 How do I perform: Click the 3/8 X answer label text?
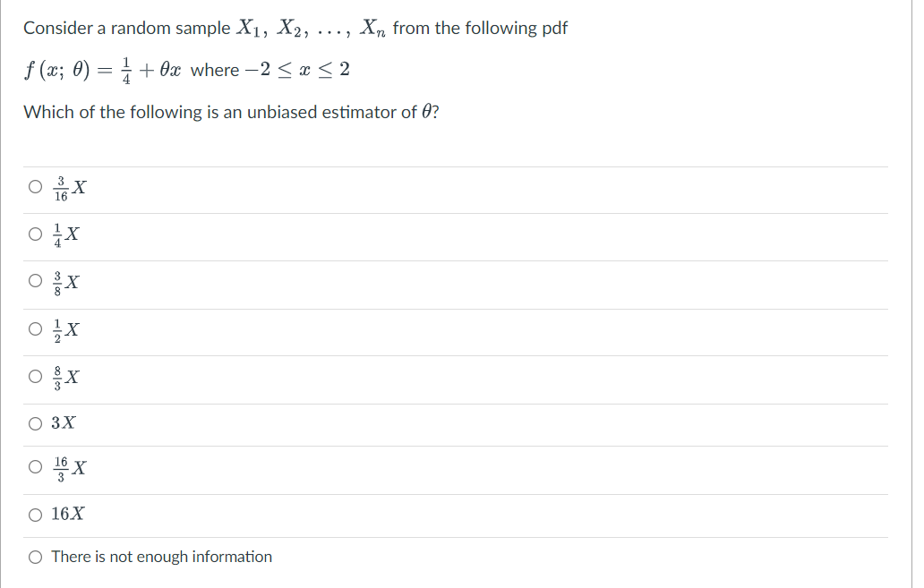click(x=66, y=281)
